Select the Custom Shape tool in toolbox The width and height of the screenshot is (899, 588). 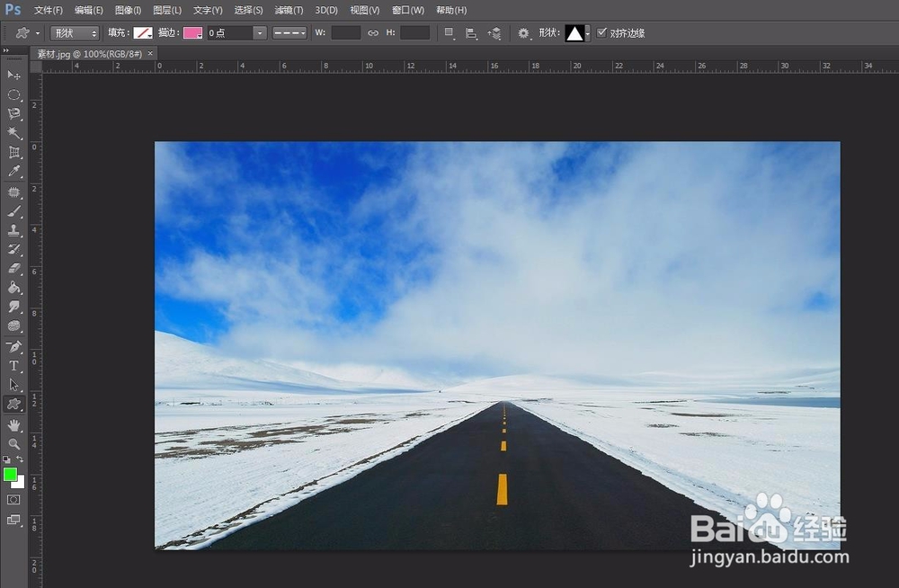click(x=13, y=404)
